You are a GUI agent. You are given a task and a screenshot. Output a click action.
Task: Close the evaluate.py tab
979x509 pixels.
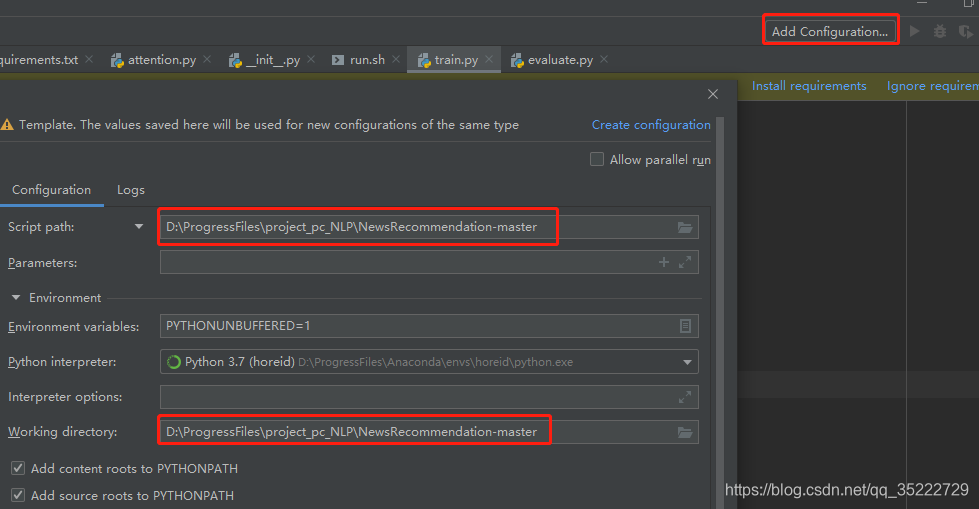click(604, 59)
